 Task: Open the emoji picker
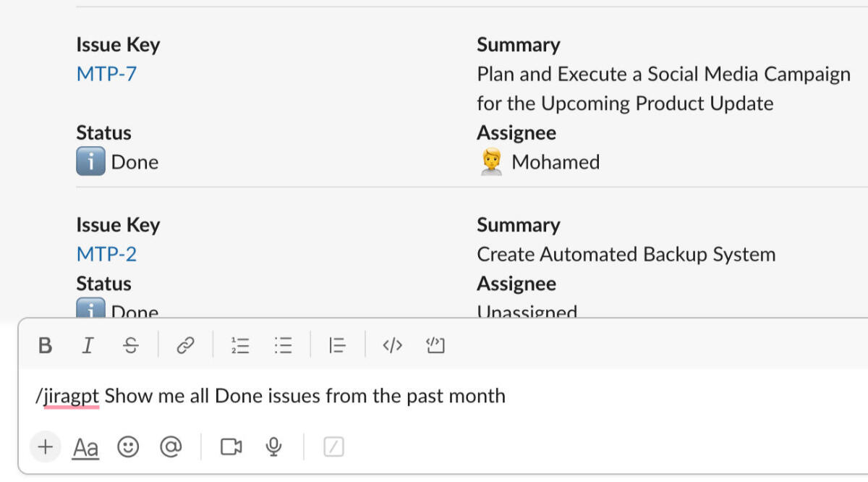coord(129,447)
